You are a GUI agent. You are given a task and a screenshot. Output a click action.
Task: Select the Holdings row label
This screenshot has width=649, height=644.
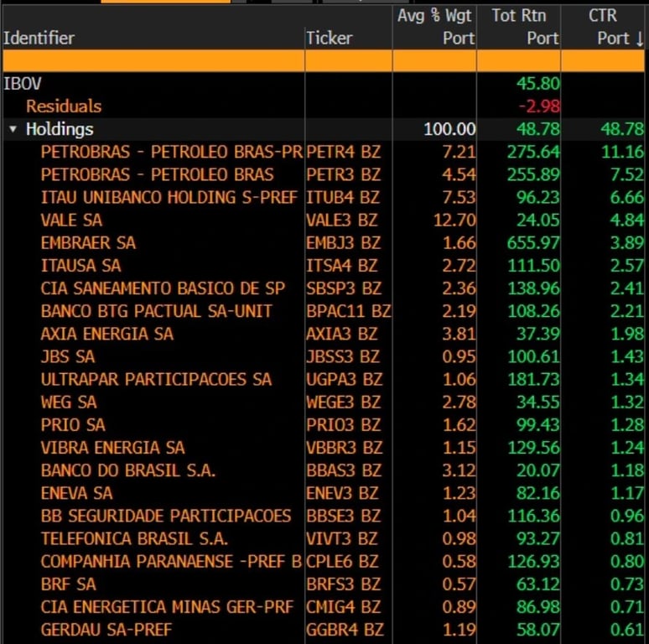[x=60, y=129]
